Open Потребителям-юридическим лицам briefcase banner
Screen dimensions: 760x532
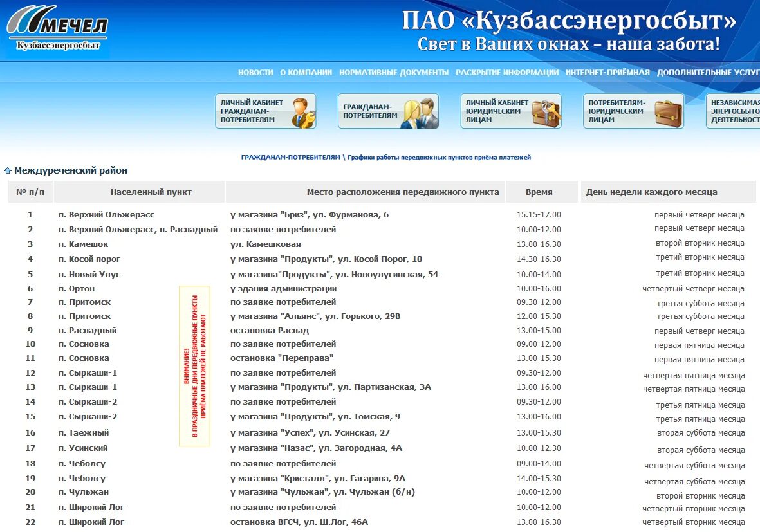633,111
